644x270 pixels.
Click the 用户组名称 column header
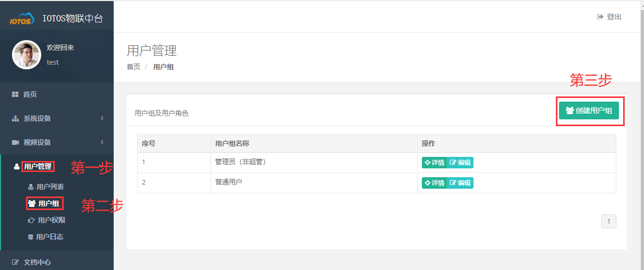click(x=314, y=143)
